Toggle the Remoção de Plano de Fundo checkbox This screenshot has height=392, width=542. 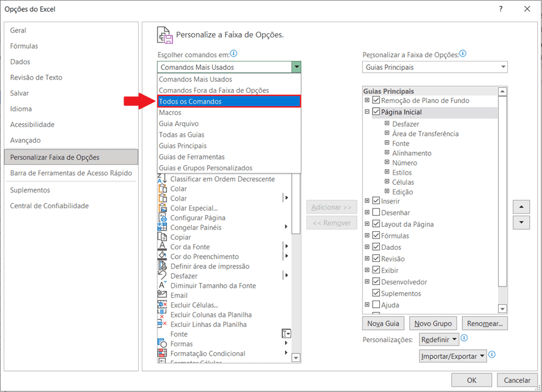point(376,100)
